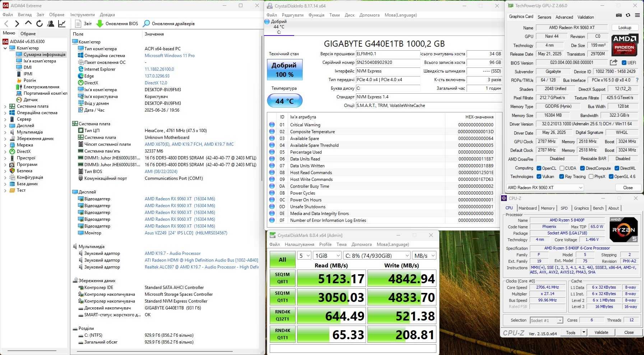Click GPU-Z BIOS export share icon
This screenshot has height=355, width=644.
tap(613, 62)
